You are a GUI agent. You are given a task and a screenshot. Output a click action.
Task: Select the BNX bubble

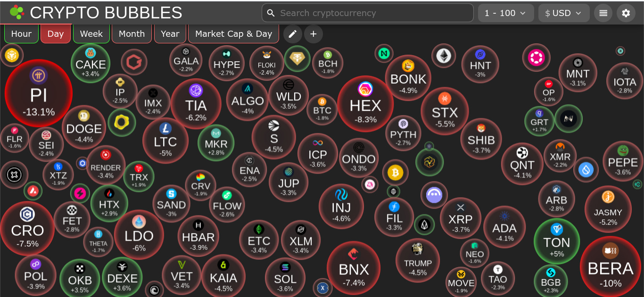[354, 268]
